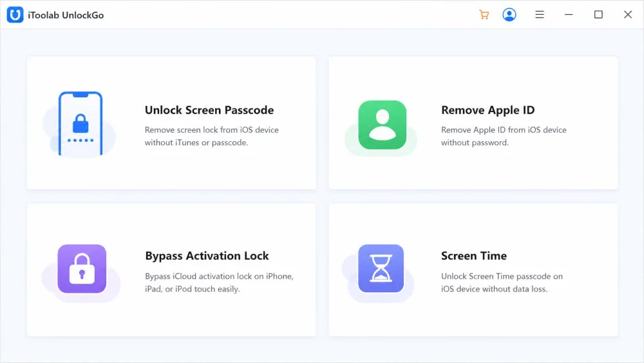The height and width of the screenshot is (363, 644).
Task: Maximize the UnlockGo window
Action: coord(598,15)
